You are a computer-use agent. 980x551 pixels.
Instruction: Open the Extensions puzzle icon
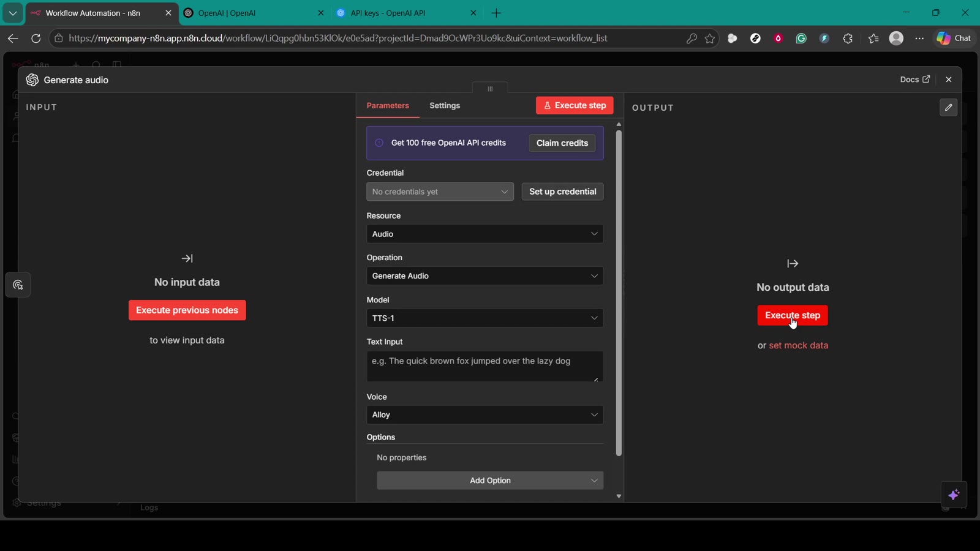point(848,39)
